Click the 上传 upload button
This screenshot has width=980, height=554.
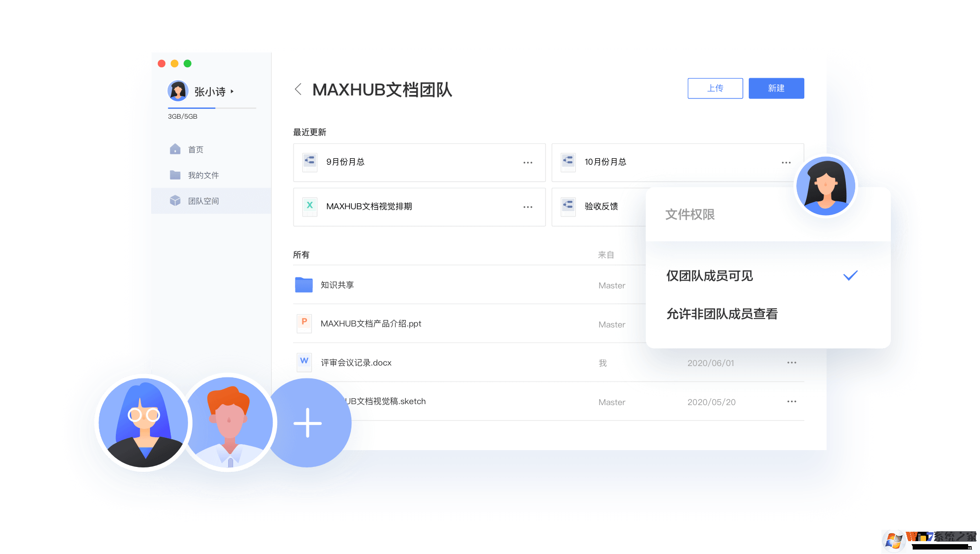(715, 88)
